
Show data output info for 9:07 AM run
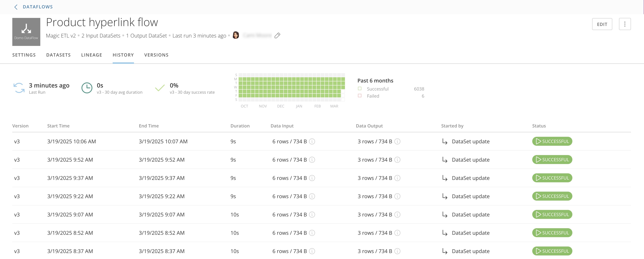(397, 215)
